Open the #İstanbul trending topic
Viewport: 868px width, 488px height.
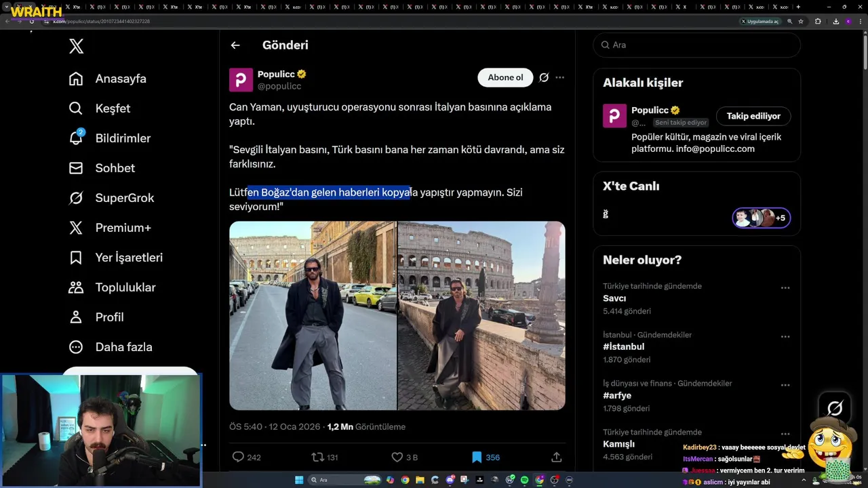click(623, 347)
